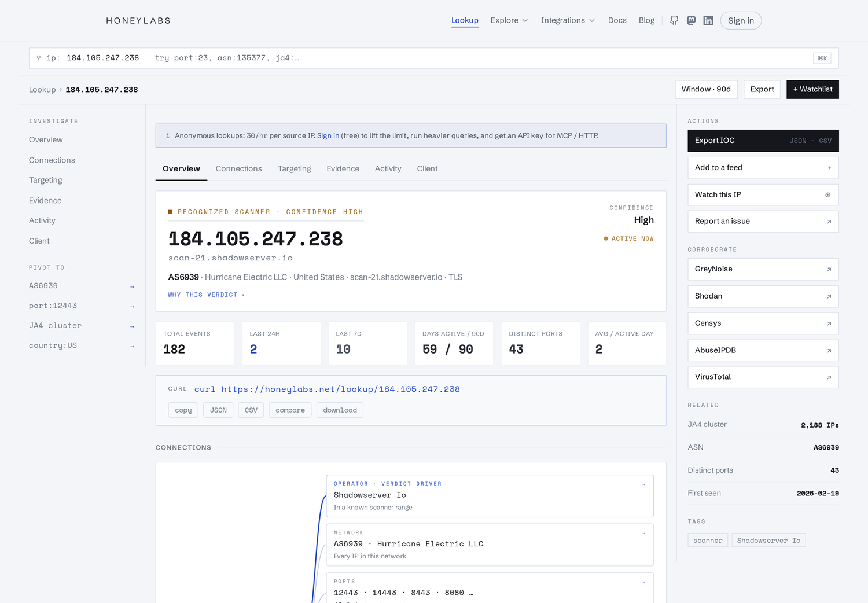Click the external arrow on Report an issue

point(829,222)
